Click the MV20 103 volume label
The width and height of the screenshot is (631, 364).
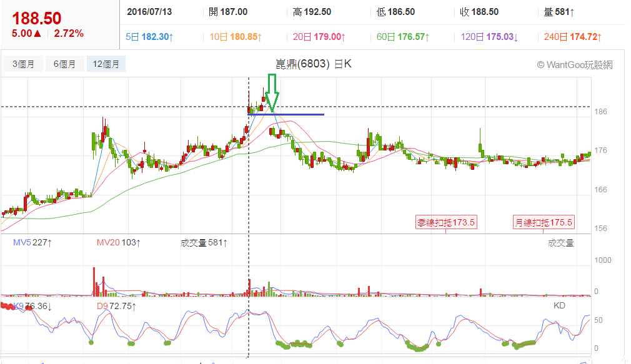click(118, 242)
